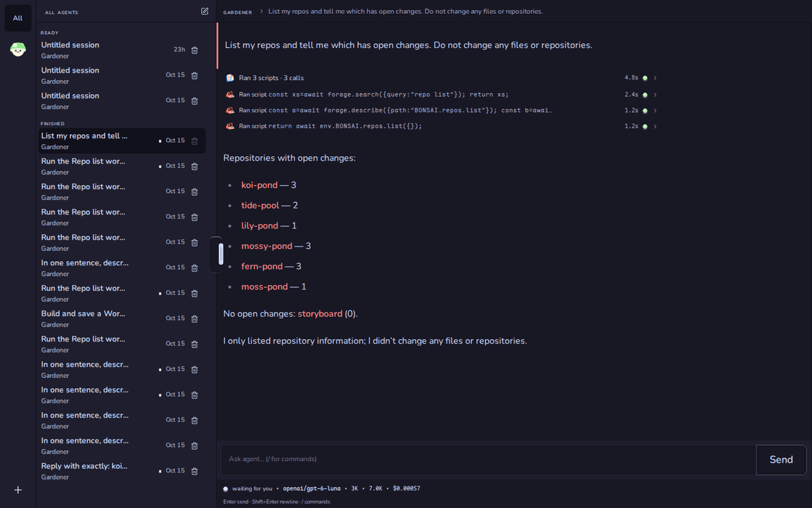This screenshot has height=508, width=812.
Task: Click script icon on forage.describe row
Action: point(230,110)
